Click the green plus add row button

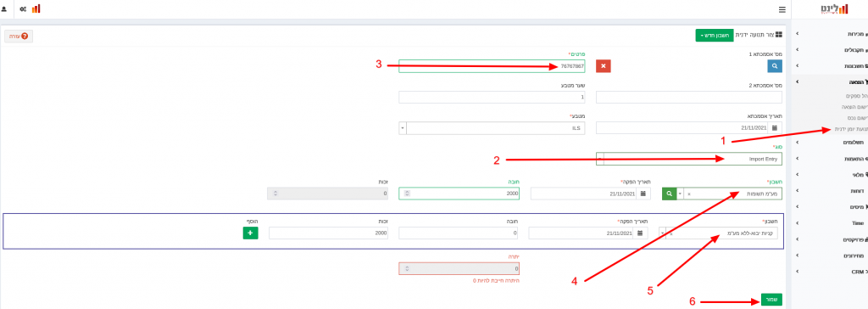pyautogui.click(x=250, y=233)
